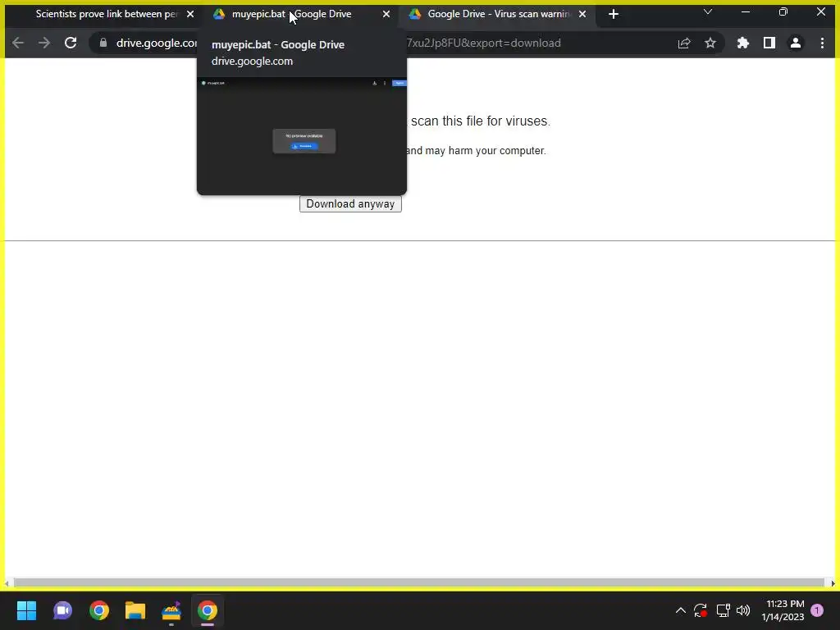Open the sync status tray icon
The width and height of the screenshot is (840, 630).
[701, 610]
